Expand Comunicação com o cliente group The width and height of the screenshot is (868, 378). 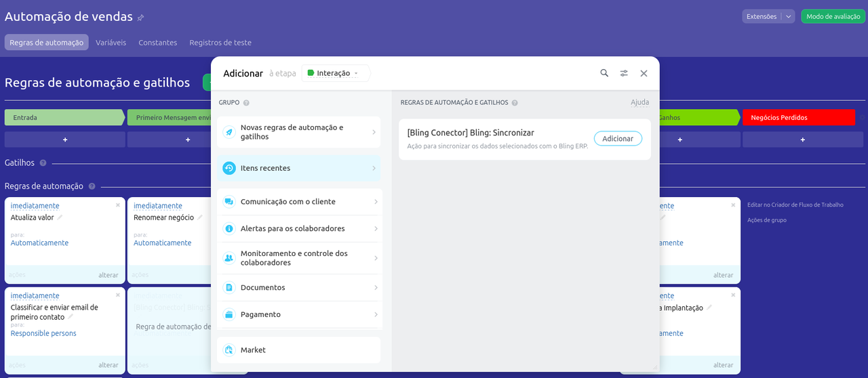[298, 202]
